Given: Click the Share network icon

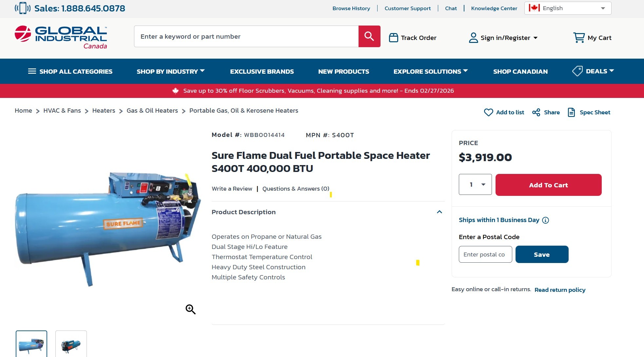Looking at the screenshot, I should click(x=536, y=112).
